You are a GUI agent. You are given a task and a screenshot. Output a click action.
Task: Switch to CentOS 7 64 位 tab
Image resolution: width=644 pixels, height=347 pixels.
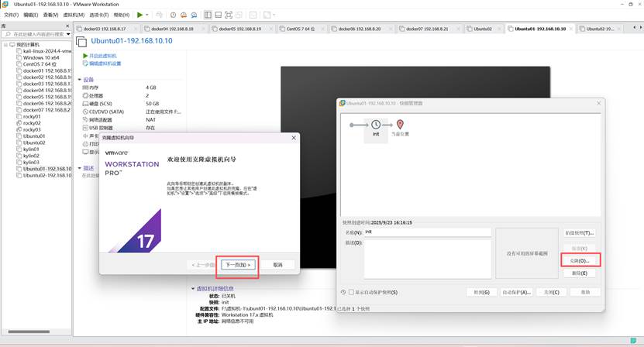[301, 29]
